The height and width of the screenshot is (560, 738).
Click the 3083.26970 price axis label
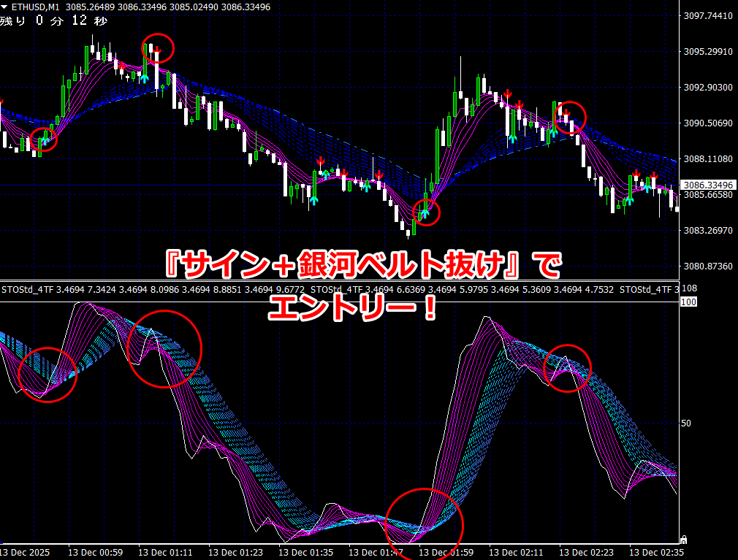708,231
